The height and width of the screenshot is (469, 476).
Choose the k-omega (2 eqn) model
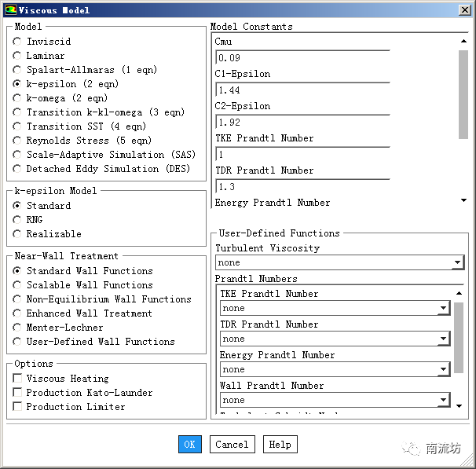(17, 98)
